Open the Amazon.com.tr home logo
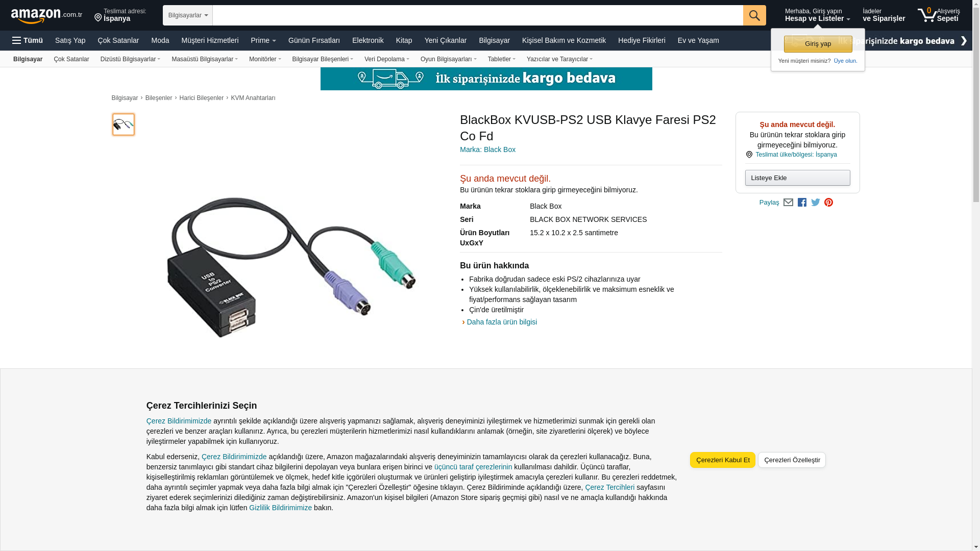Screen dimensions: 980x551 click(46, 16)
